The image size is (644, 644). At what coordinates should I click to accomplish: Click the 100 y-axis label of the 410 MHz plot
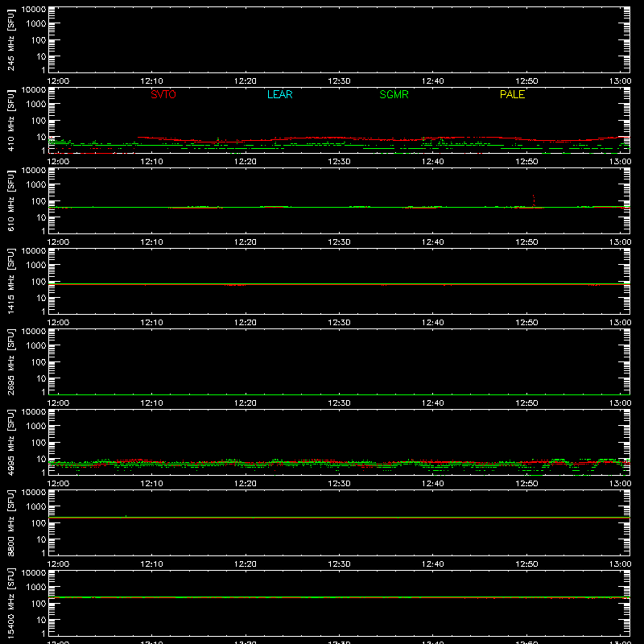click(x=37, y=121)
